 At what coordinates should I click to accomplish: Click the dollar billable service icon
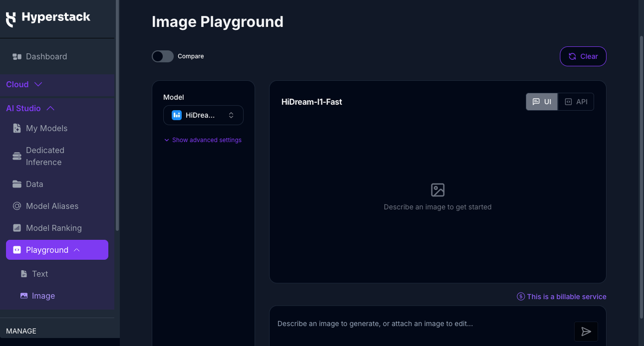521,297
